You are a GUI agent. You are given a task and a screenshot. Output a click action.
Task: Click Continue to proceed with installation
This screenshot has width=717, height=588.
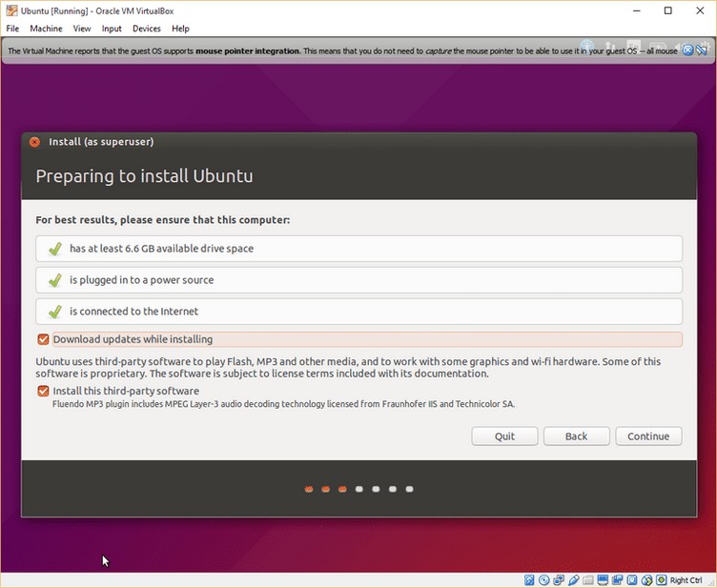(648, 436)
